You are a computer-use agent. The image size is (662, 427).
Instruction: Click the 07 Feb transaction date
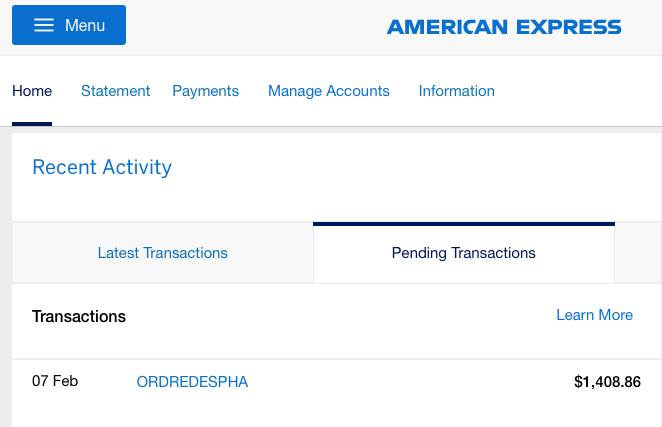point(55,381)
